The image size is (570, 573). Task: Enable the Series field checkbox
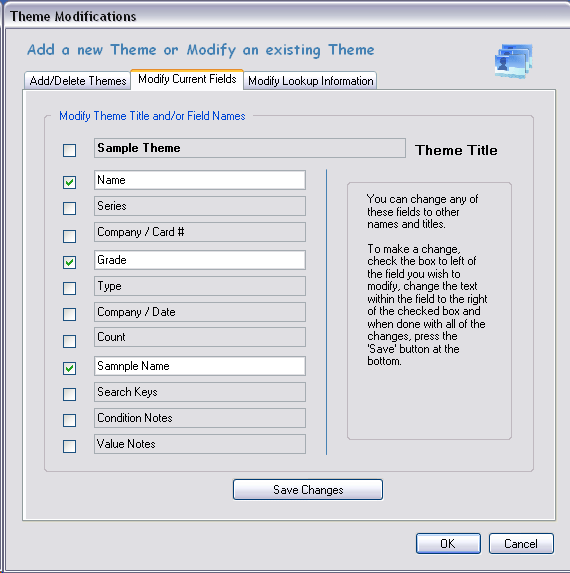tap(69, 208)
